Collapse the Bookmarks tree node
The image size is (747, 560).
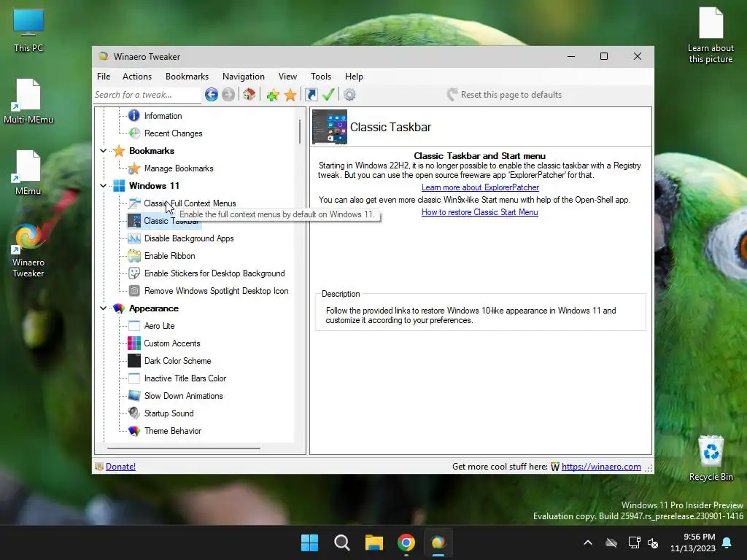click(x=103, y=151)
